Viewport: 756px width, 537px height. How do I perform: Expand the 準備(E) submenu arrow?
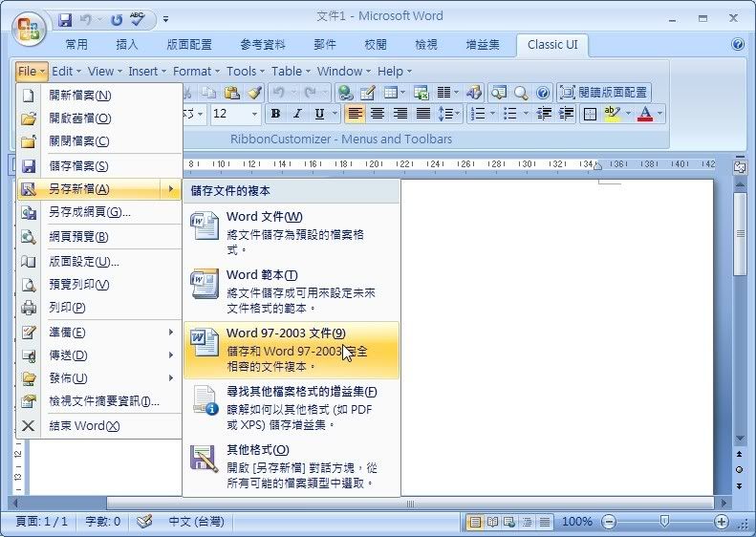(x=171, y=333)
